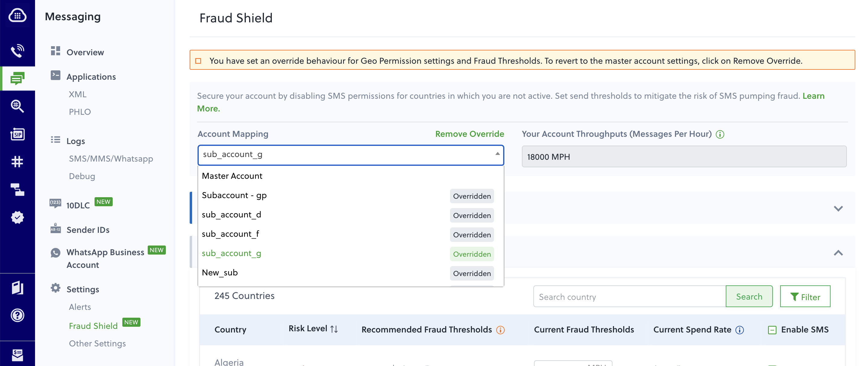This screenshot has width=868, height=366.
Task: Select Other Settings in the sidebar menu
Action: coord(97,343)
